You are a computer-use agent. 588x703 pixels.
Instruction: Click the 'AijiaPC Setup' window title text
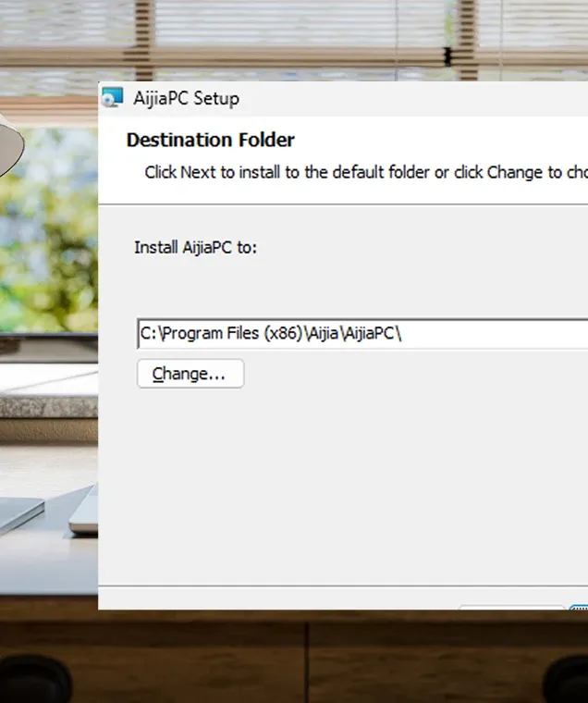point(186,99)
